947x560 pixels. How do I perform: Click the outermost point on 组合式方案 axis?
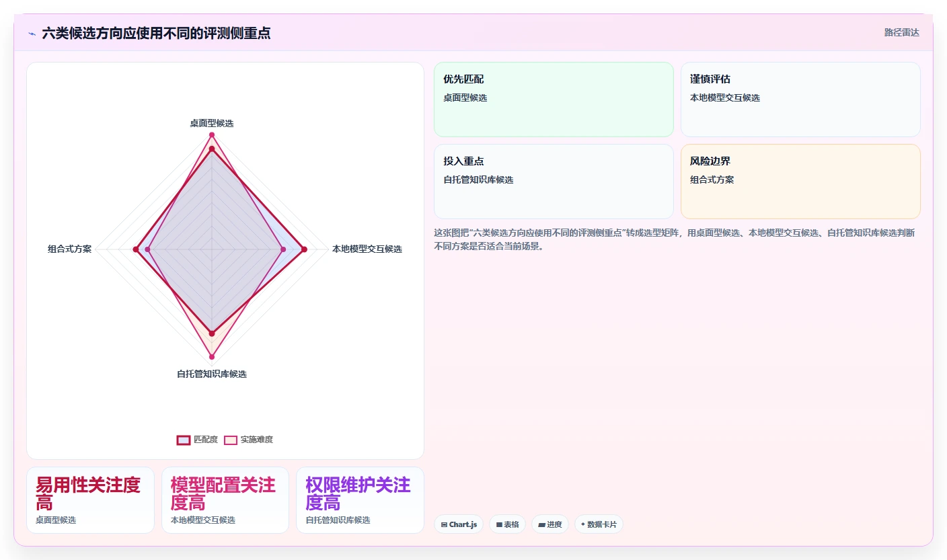click(135, 249)
